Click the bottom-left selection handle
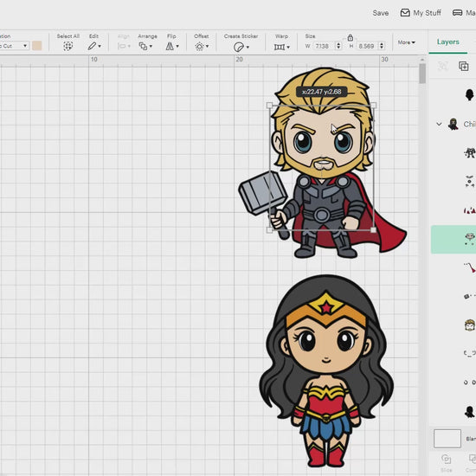Screen dimensions: 476x476 click(269, 230)
